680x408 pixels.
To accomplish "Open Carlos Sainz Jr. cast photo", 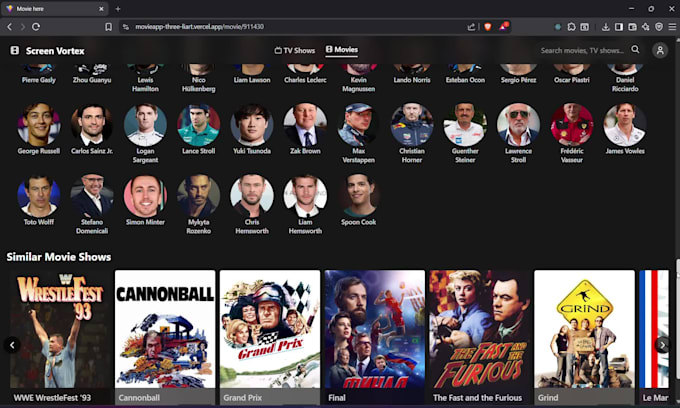I will (x=92, y=124).
